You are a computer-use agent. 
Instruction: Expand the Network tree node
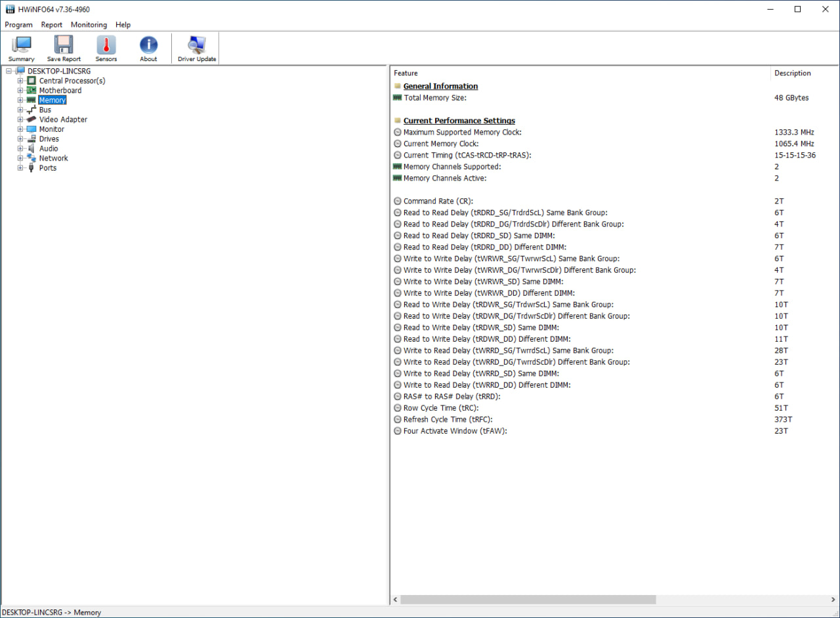(x=20, y=158)
